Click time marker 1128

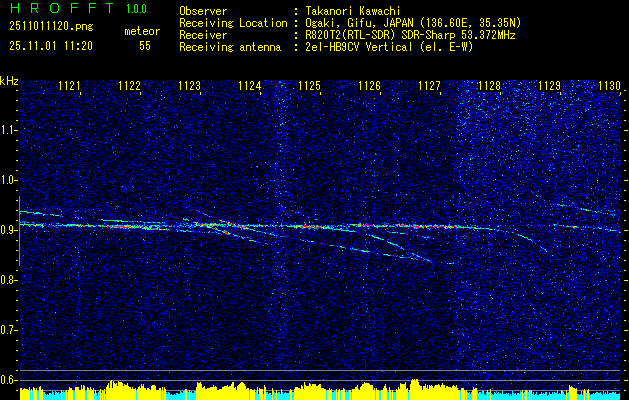coord(489,86)
